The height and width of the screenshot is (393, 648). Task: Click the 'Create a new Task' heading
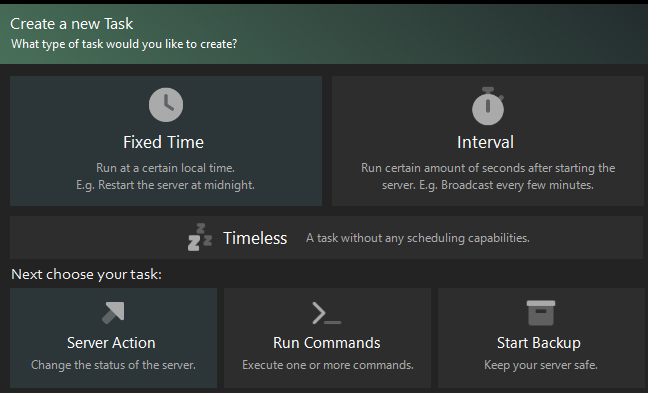point(71,24)
